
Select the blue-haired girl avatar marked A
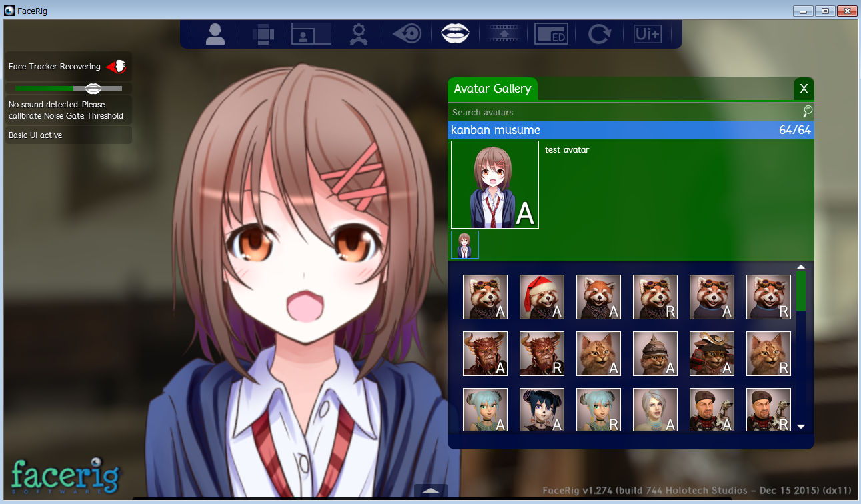point(485,409)
